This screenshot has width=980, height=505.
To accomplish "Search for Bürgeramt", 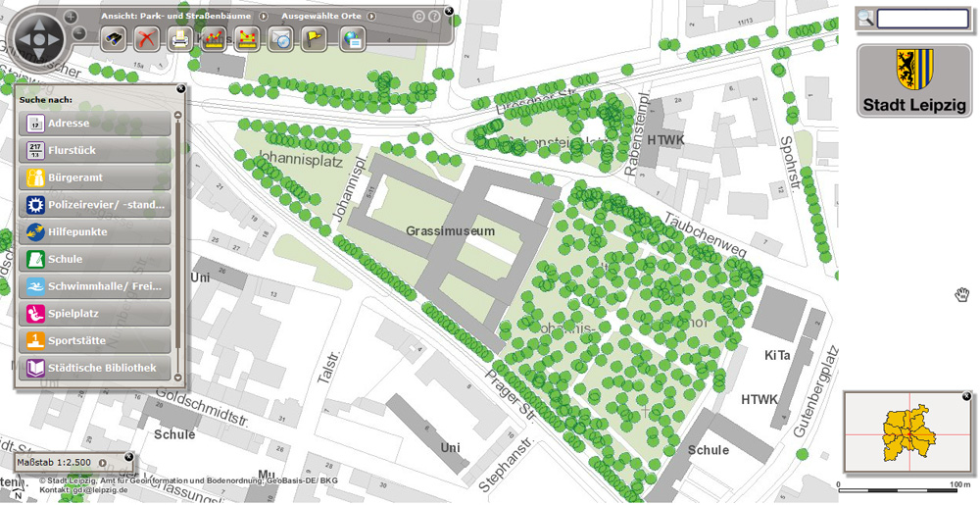I will (95, 177).
